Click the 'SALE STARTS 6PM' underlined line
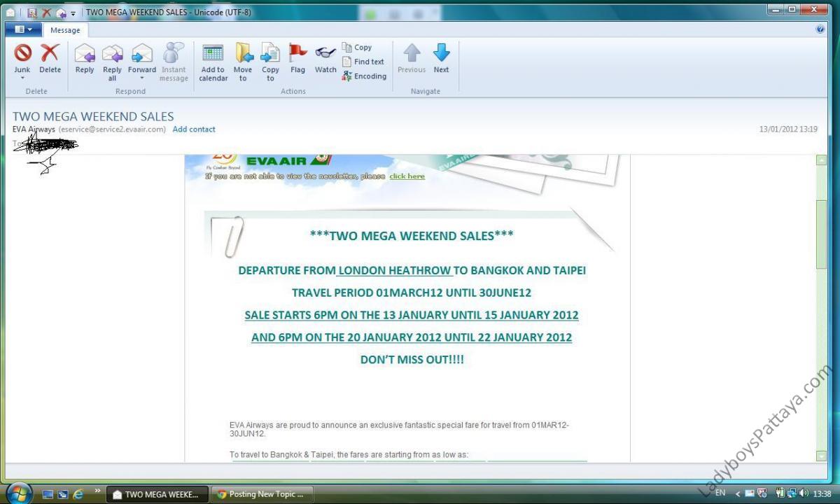 tap(412, 315)
